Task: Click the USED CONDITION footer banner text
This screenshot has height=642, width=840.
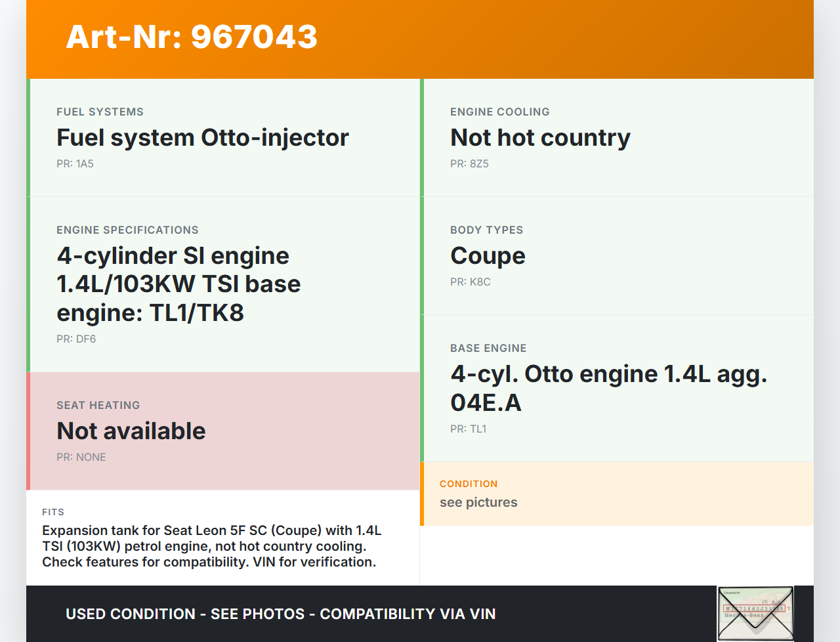Action: click(x=280, y=614)
